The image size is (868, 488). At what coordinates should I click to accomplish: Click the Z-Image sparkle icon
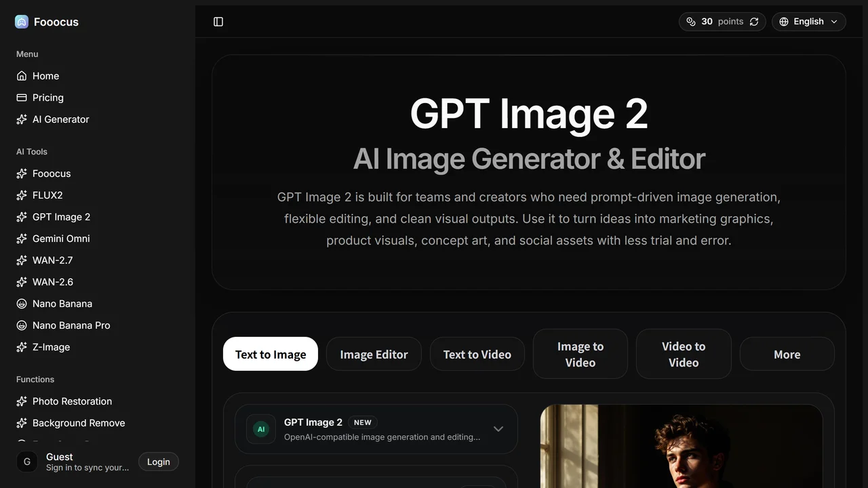pyautogui.click(x=22, y=347)
